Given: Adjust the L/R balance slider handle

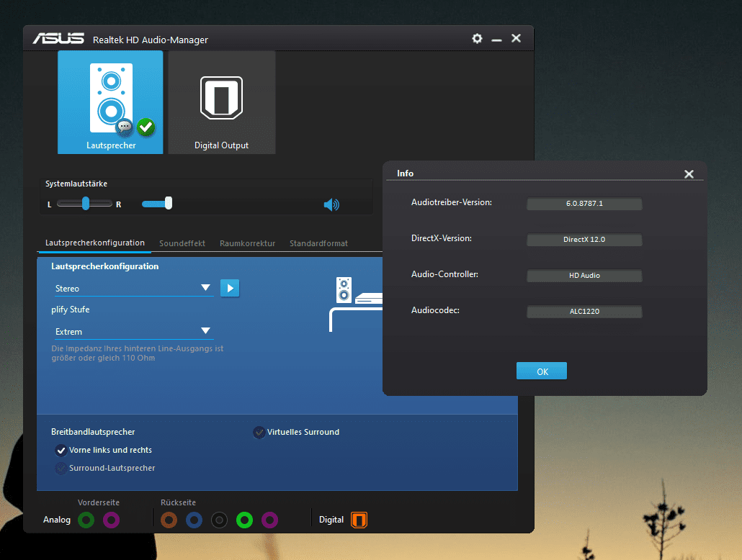Looking at the screenshot, I should 86,204.
